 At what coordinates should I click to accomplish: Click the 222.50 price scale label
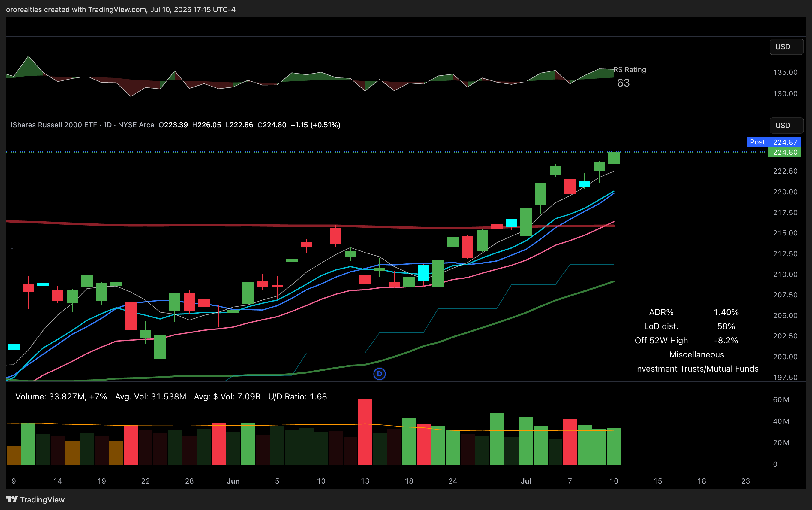(785, 171)
